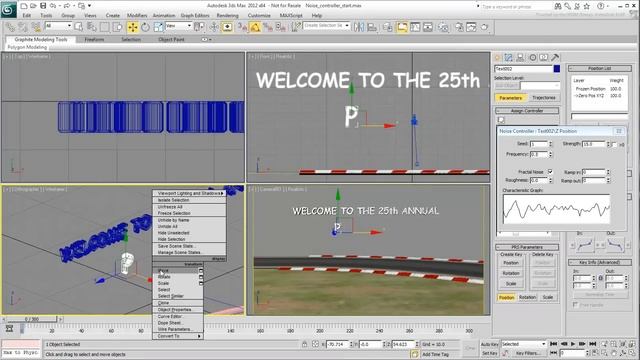Enable the Trajectories motion mode button
Screen dimensions: 640x360
[544, 98]
